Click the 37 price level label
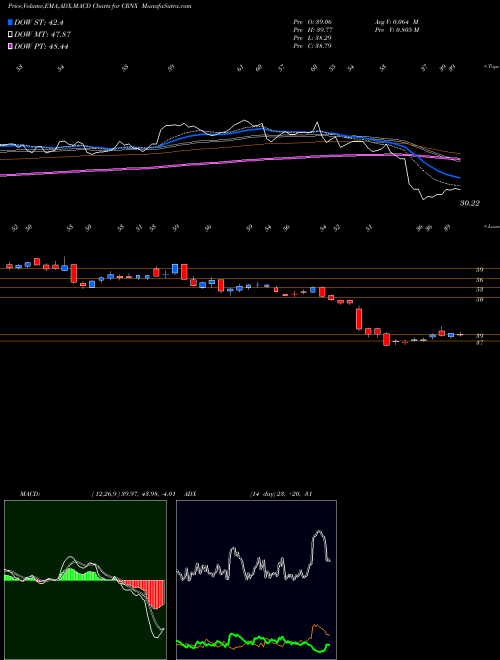This screenshot has width=500, height=660. pos(479,343)
